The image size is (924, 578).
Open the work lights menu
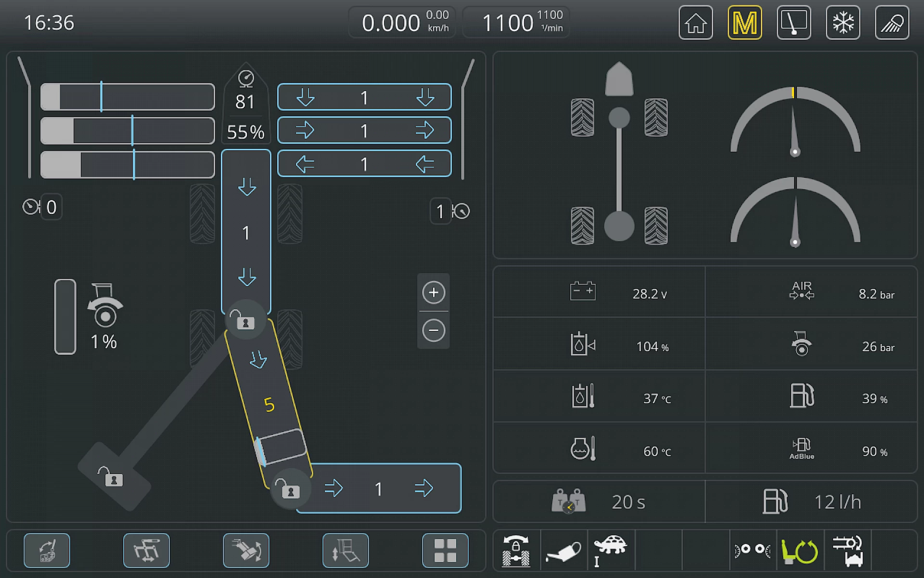892,22
